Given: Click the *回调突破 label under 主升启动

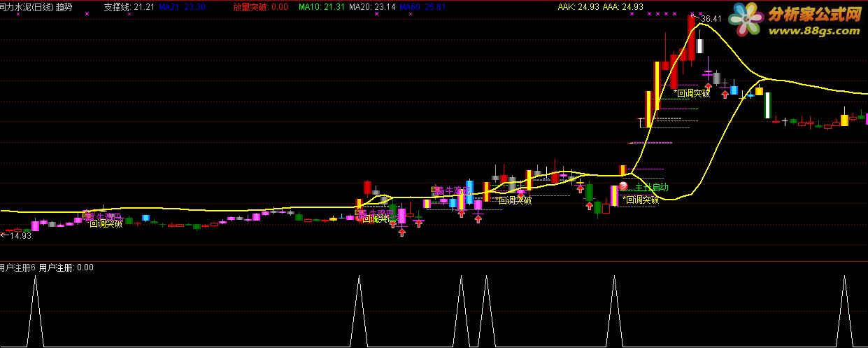Looking at the screenshot, I should pyautogui.click(x=640, y=200).
